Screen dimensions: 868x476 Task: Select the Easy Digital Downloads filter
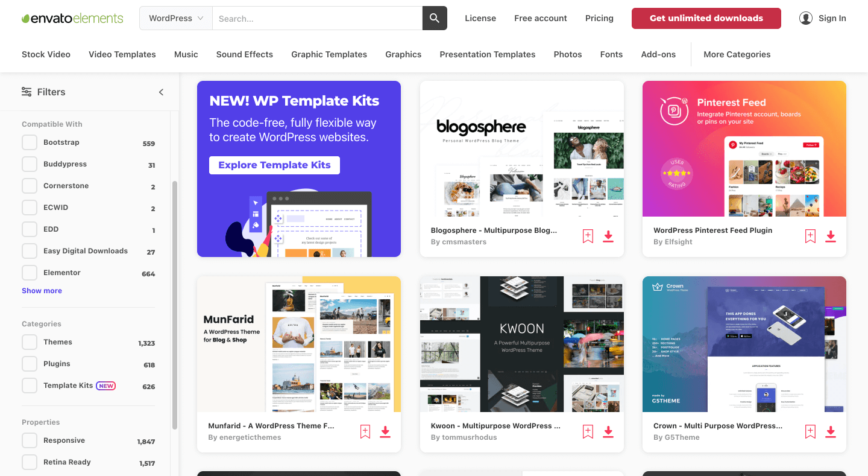click(x=30, y=252)
